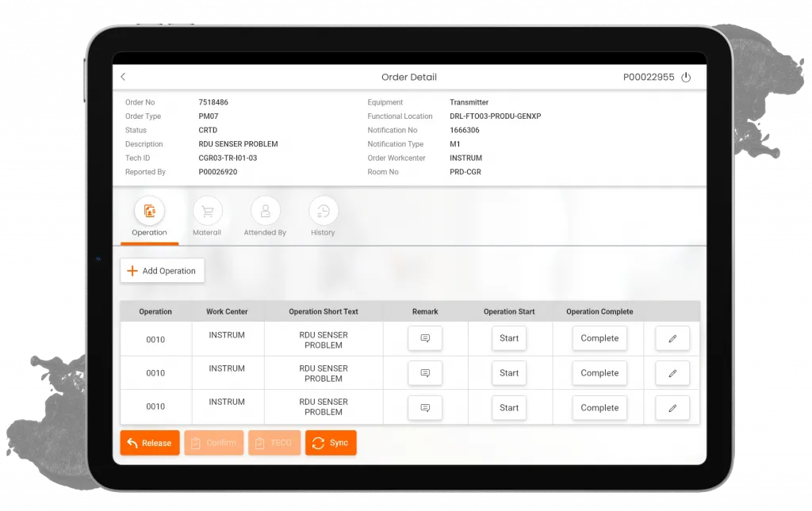Click the Confirm button
The height and width of the screenshot is (511, 812).
pos(214,443)
